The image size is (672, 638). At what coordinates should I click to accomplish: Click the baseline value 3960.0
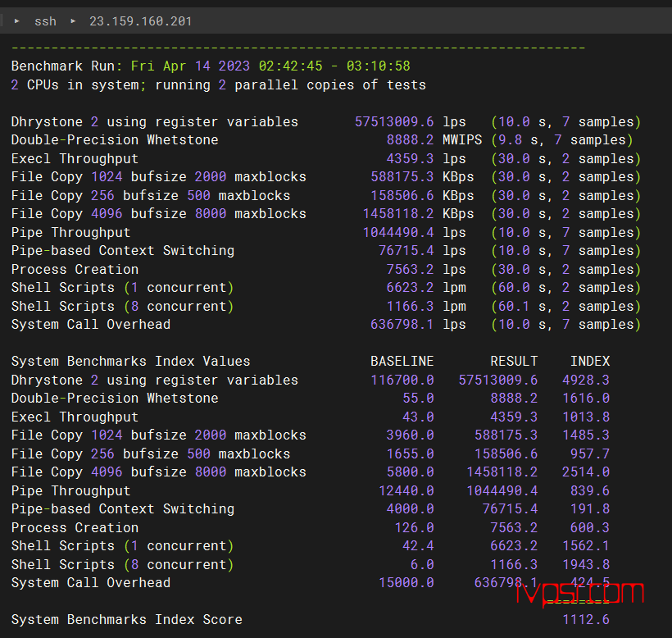pyautogui.click(x=410, y=435)
